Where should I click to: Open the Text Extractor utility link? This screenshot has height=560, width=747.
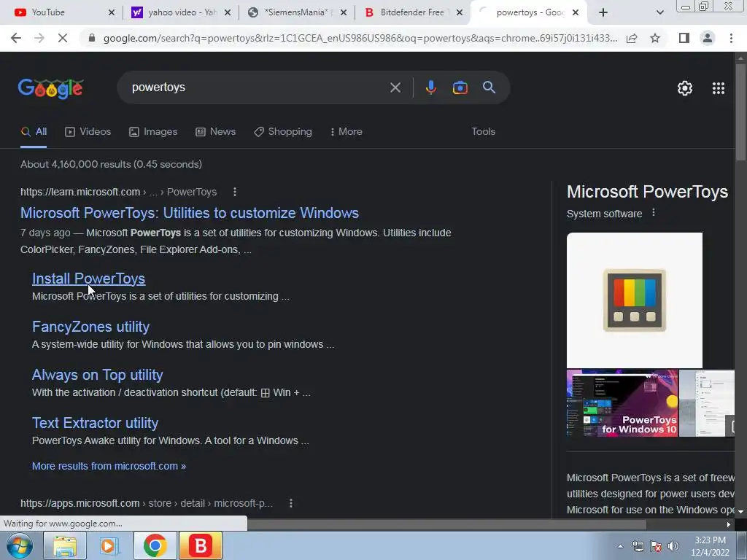(95, 423)
